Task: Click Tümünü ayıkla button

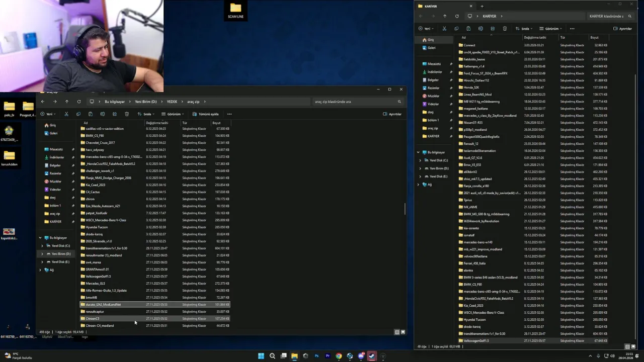Action: point(206,114)
